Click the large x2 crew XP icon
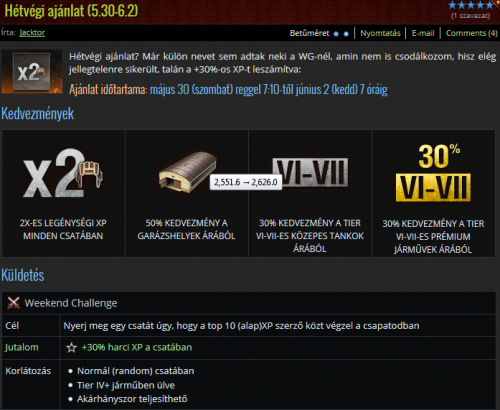Image resolution: width=500 pixels, height=410 pixels. 63,173
